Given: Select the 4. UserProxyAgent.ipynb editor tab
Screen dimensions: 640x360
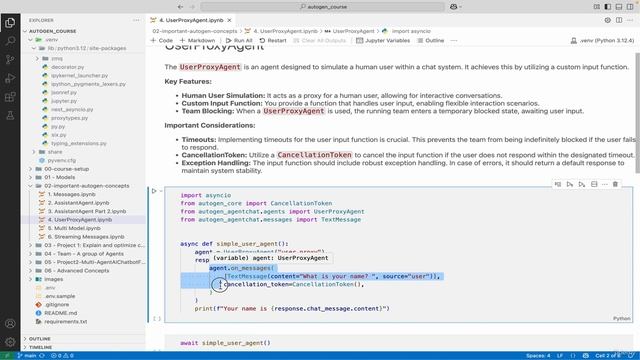Looking at the screenshot, I should (x=191, y=20).
